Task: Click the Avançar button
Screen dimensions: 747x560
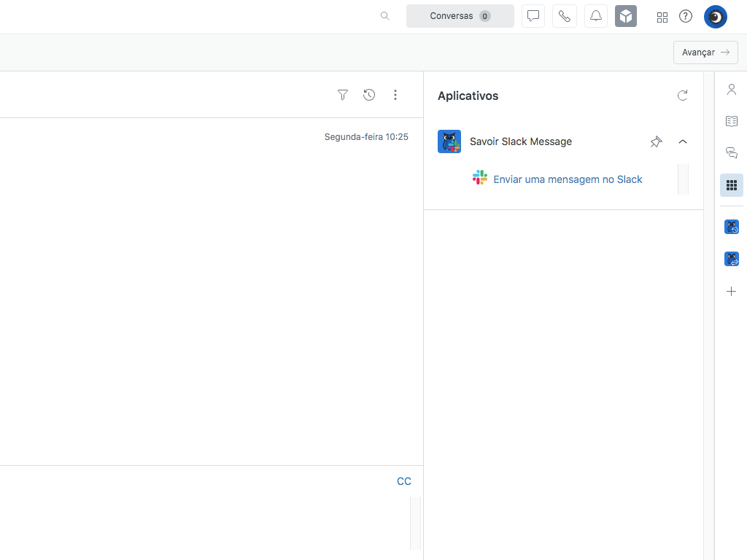Action: point(705,52)
